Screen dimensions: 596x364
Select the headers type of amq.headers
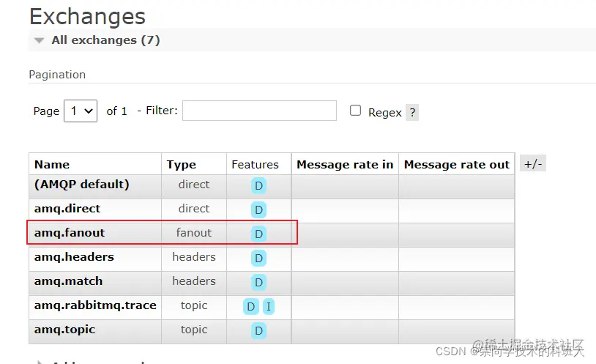coord(194,257)
